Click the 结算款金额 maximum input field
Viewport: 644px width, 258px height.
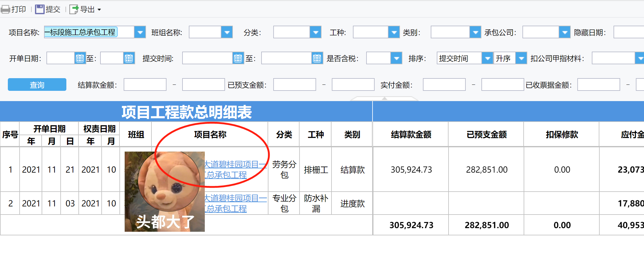204,85
